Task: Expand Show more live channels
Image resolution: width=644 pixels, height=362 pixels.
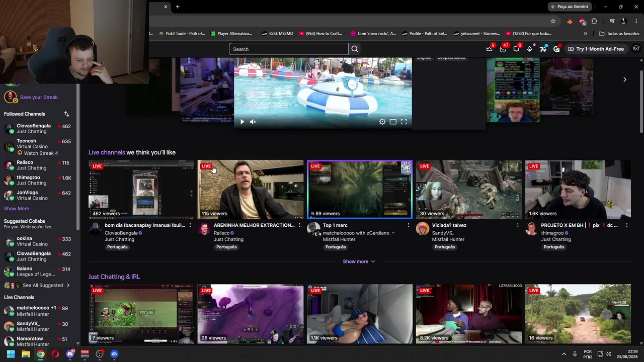Action: click(x=359, y=261)
